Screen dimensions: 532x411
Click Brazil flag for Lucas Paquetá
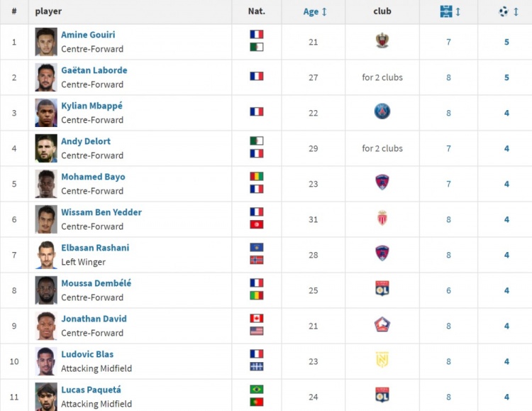tap(257, 389)
